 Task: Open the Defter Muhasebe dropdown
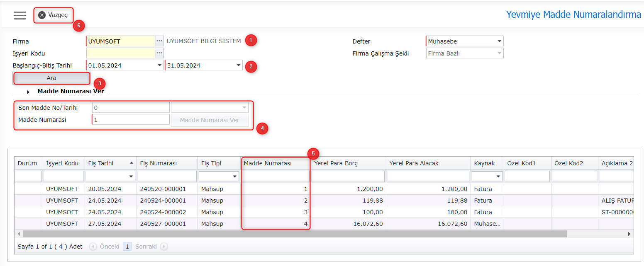pyautogui.click(x=499, y=41)
